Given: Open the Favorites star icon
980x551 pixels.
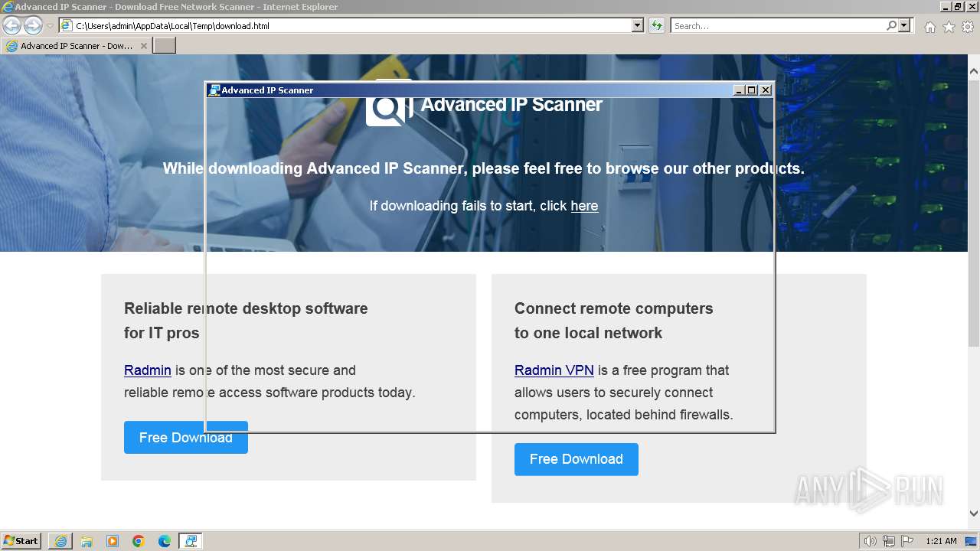Looking at the screenshot, I should (x=949, y=27).
